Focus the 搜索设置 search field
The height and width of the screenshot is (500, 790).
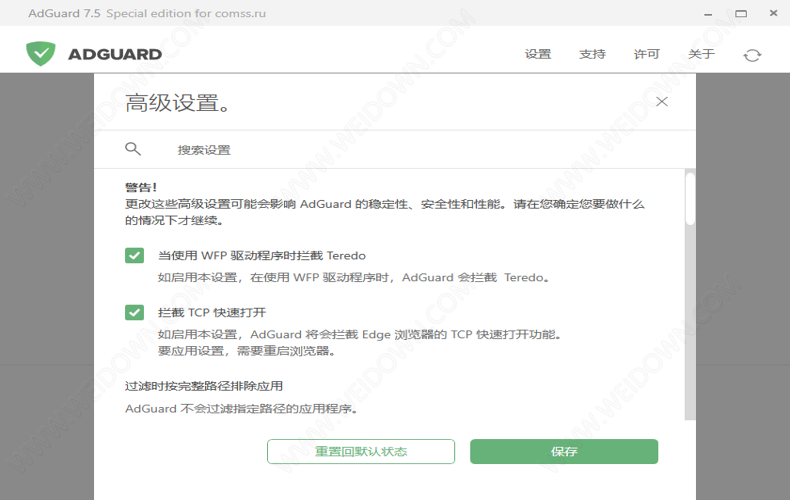click(x=400, y=150)
